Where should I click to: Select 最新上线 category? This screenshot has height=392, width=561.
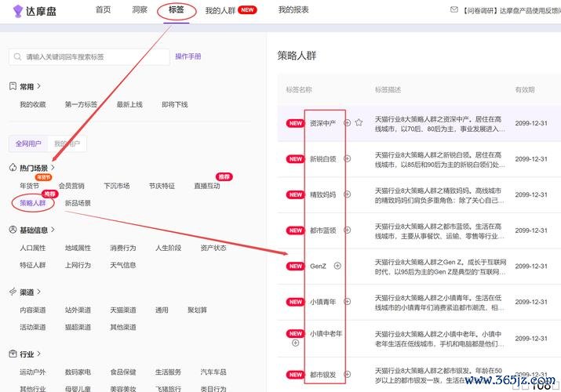tap(129, 104)
